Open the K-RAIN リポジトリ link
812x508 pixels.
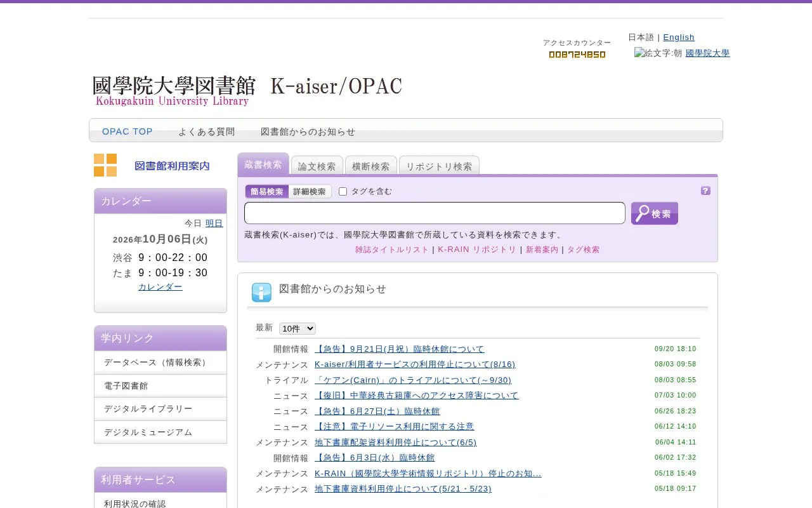point(477,250)
